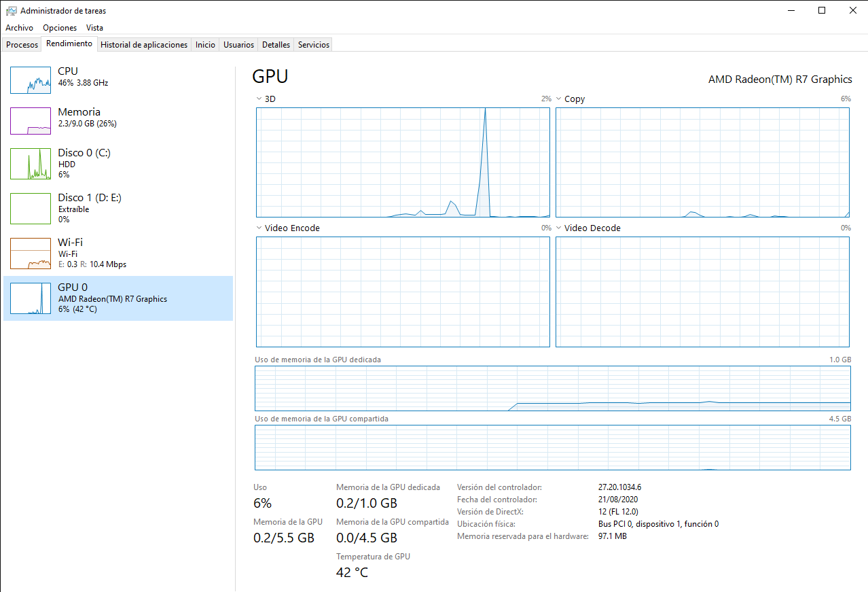Click the dedicated GPU memory graph
868x592 pixels.
click(553, 389)
